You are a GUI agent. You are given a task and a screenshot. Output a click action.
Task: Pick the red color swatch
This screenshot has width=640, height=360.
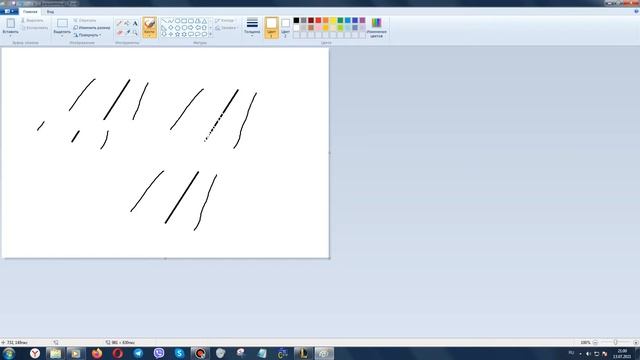click(x=318, y=20)
